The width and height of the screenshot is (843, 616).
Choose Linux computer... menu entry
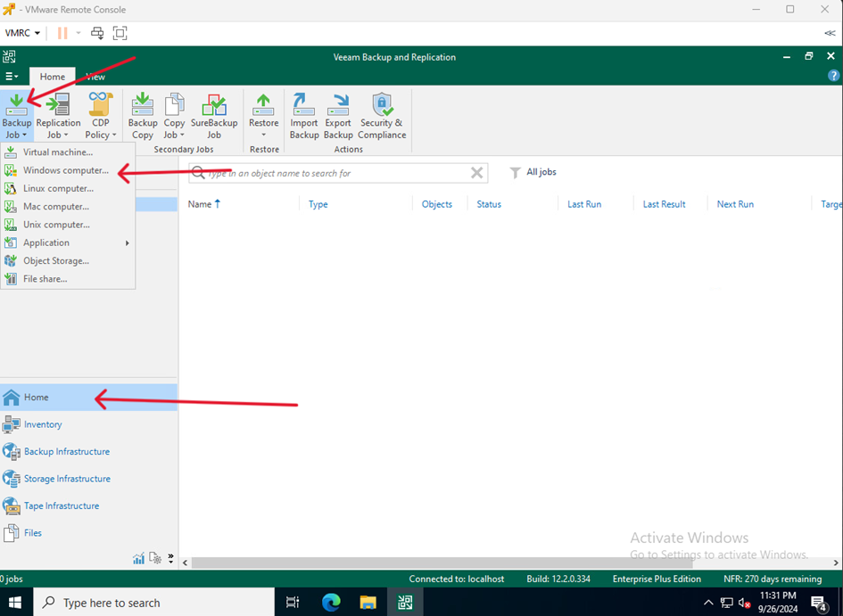(58, 189)
